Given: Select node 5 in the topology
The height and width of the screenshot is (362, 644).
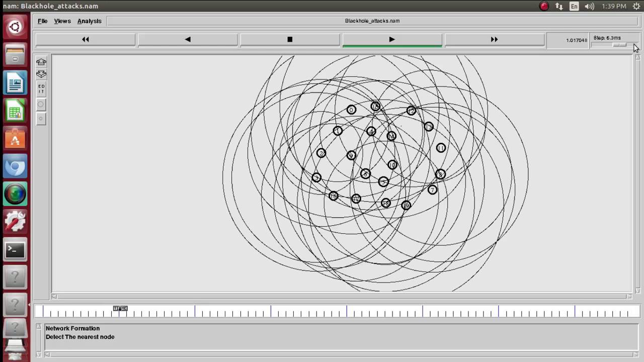Looking at the screenshot, I should click(383, 182).
